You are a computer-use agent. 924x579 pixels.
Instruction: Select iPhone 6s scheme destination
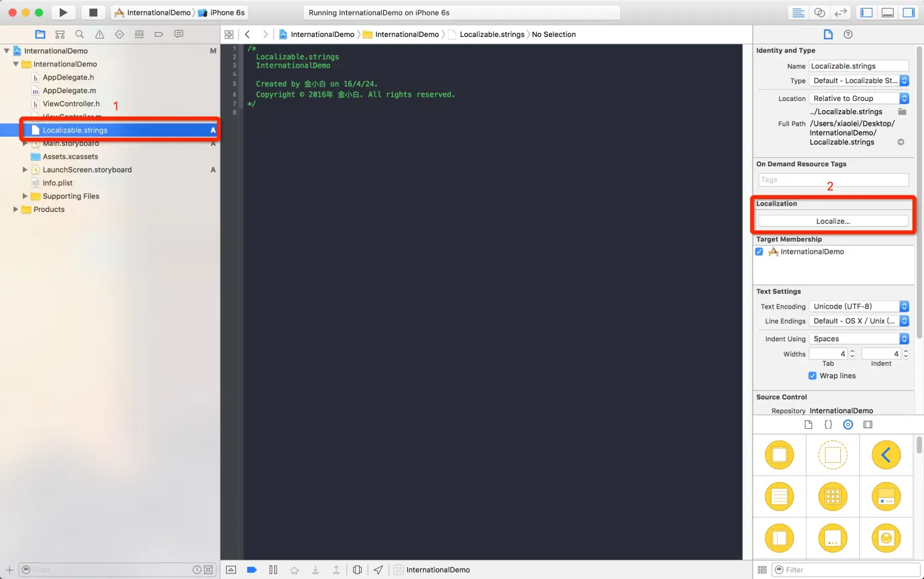[221, 12]
